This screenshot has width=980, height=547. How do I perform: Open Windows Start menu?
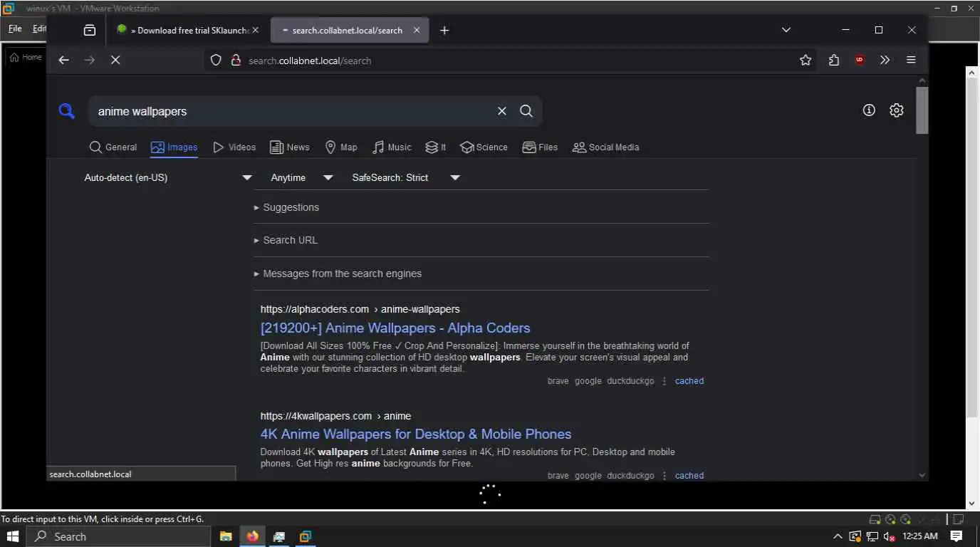13,536
